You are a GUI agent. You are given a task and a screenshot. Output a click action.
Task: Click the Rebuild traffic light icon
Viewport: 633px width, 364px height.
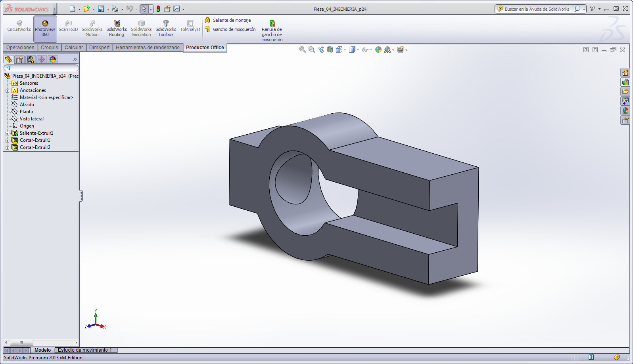pos(158,9)
